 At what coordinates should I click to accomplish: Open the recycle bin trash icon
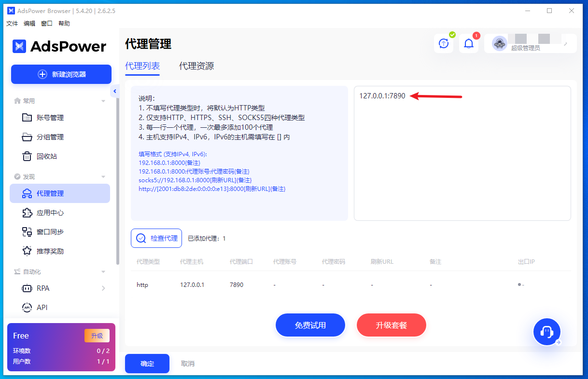pyautogui.click(x=28, y=156)
